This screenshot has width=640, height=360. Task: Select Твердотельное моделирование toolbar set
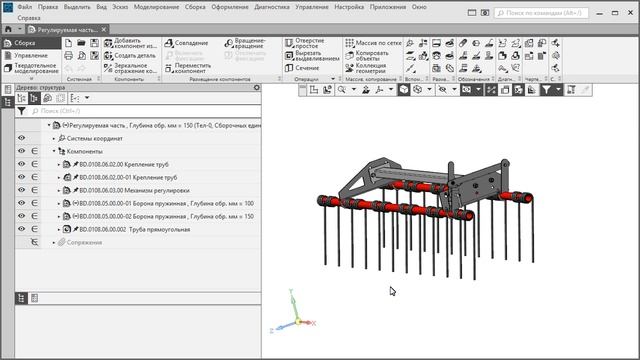tap(31, 68)
